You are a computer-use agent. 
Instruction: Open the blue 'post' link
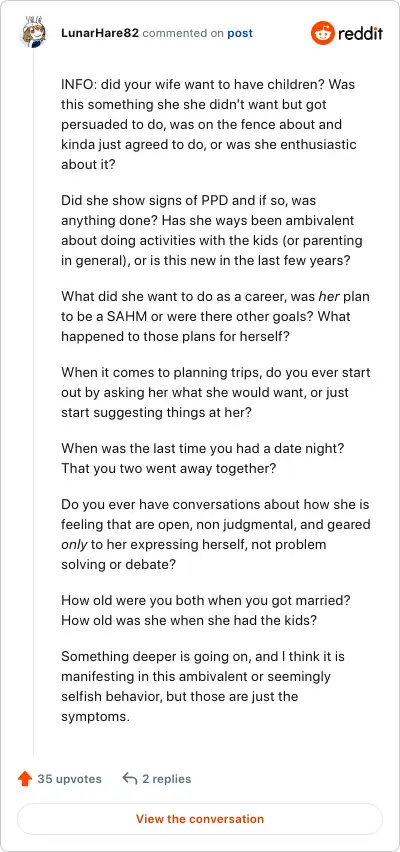pos(240,33)
